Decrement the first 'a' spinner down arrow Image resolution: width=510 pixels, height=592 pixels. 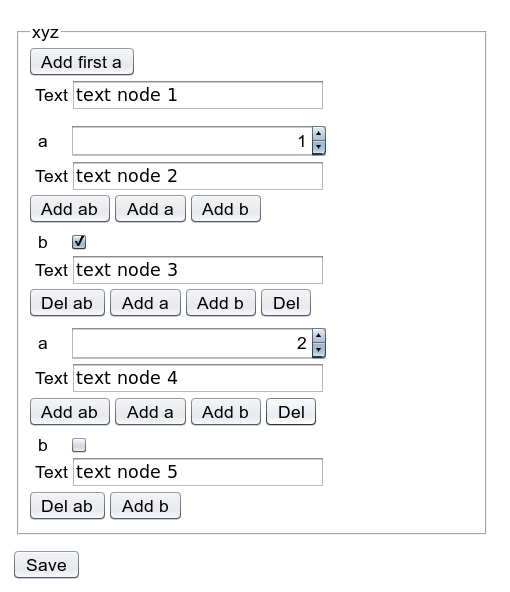pos(319,148)
